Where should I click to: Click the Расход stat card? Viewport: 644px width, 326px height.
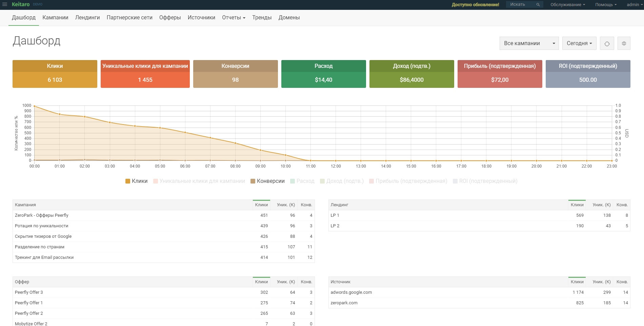coord(324,74)
